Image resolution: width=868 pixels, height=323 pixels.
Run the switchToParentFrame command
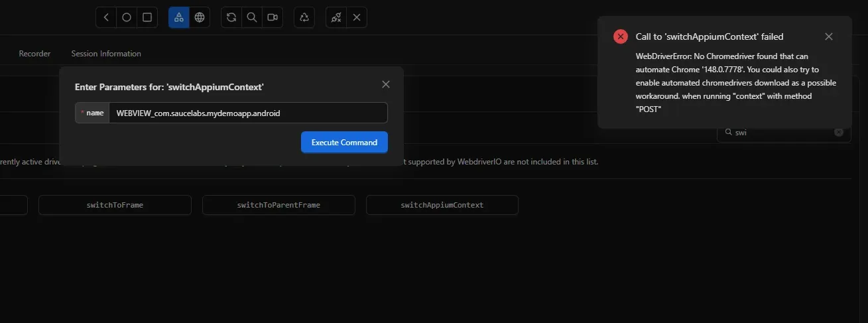coord(279,205)
